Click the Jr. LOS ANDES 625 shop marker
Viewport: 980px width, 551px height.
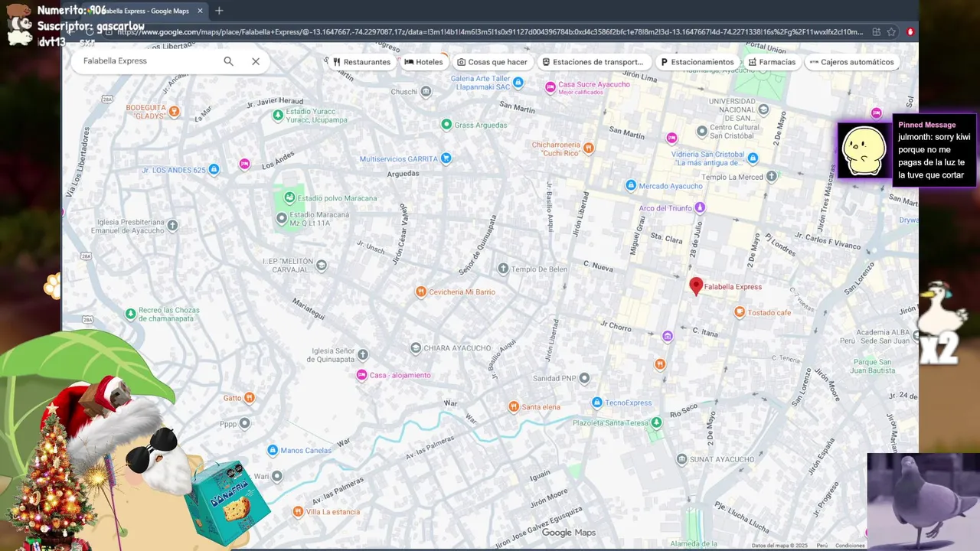click(x=214, y=169)
